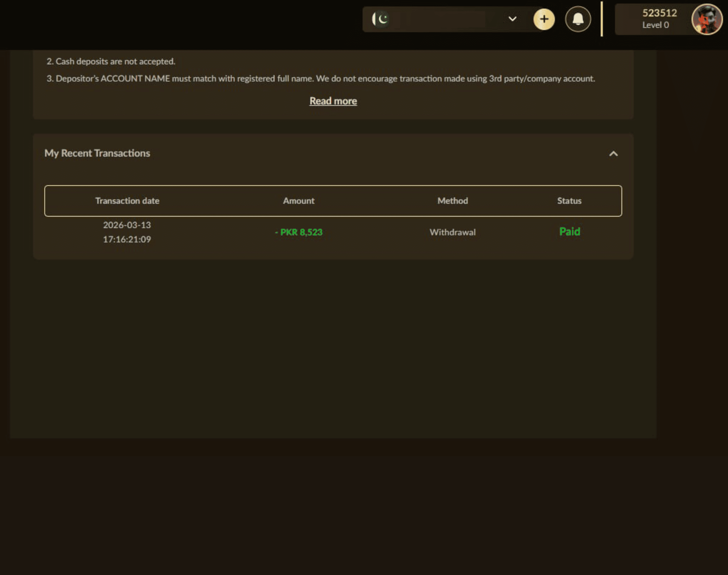Viewport: 728px width, 575px height.
Task: Click the My Recent Transactions heading
Action: [x=98, y=153]
